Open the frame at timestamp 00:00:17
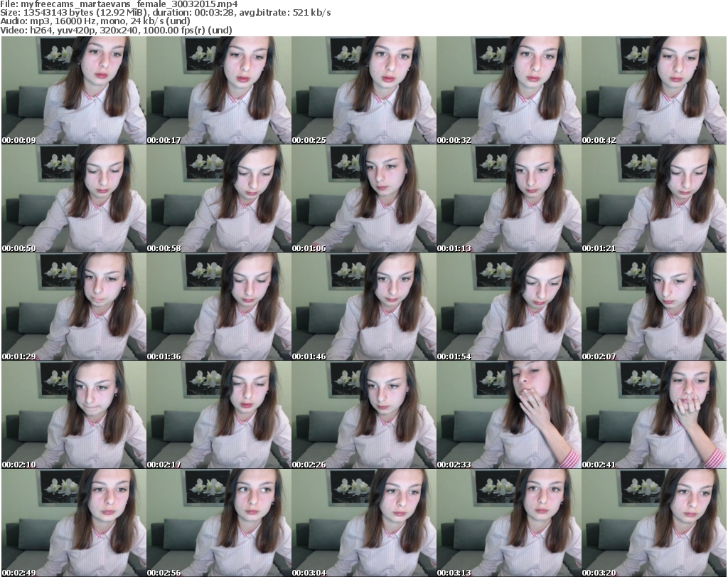 tap(219, 90)
